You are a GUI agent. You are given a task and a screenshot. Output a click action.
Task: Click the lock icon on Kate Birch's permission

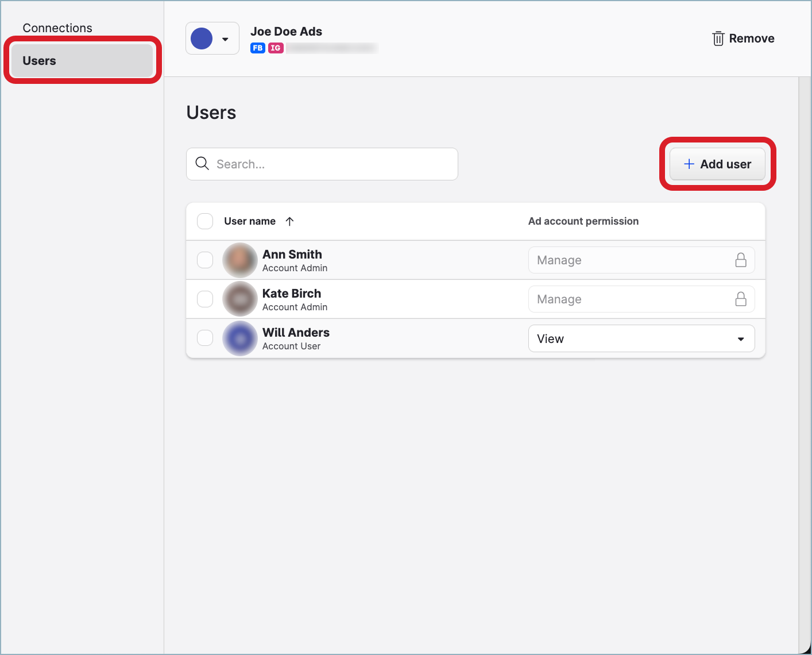pyautogui.click(x=741, y=299)
